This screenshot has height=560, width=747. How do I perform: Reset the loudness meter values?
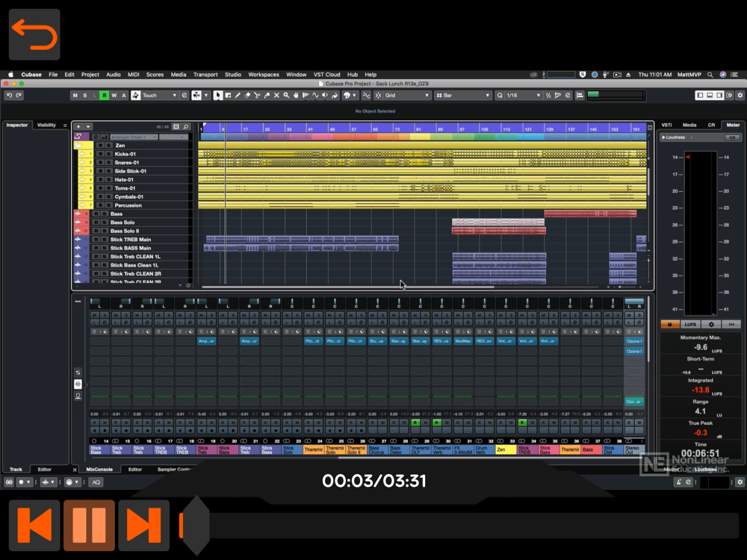coord(731,324)
